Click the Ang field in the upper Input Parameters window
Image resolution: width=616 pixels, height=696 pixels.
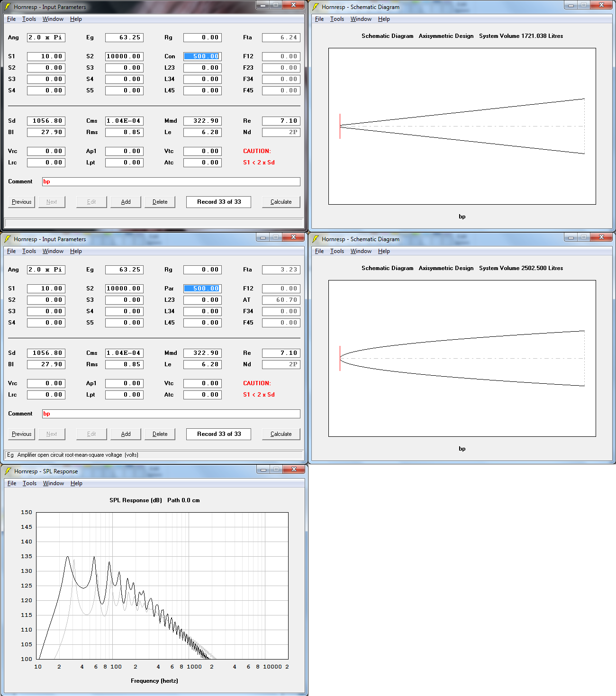[46, 37]
